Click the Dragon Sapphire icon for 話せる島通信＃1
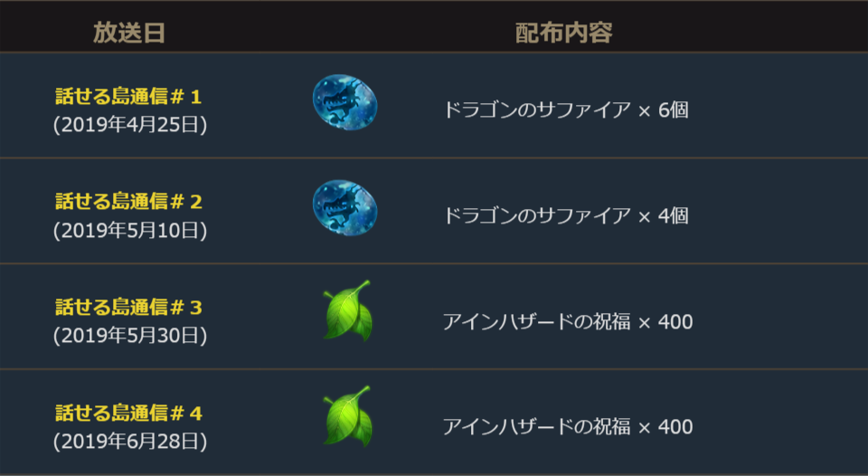868x476 pixels. (x=344, y=102)
